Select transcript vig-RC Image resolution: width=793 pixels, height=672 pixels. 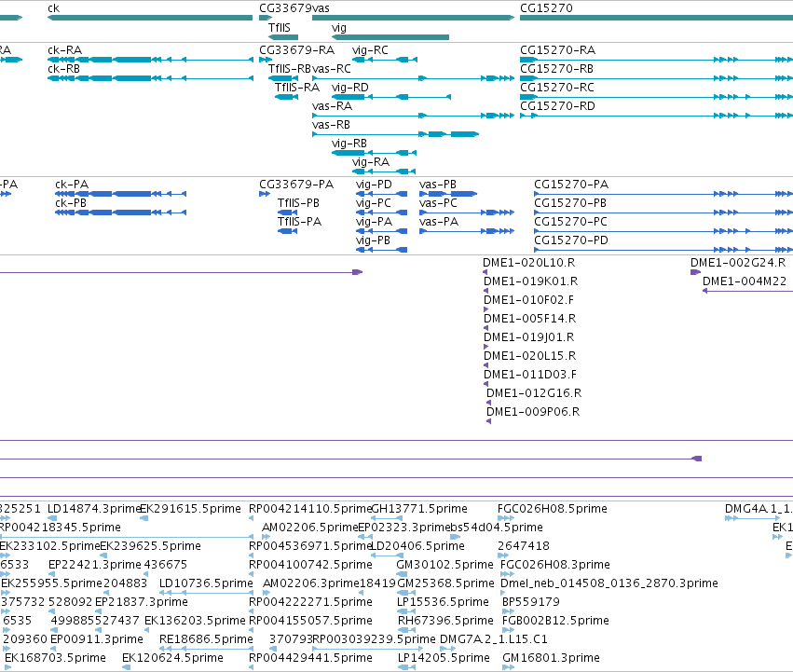(385, 60)
